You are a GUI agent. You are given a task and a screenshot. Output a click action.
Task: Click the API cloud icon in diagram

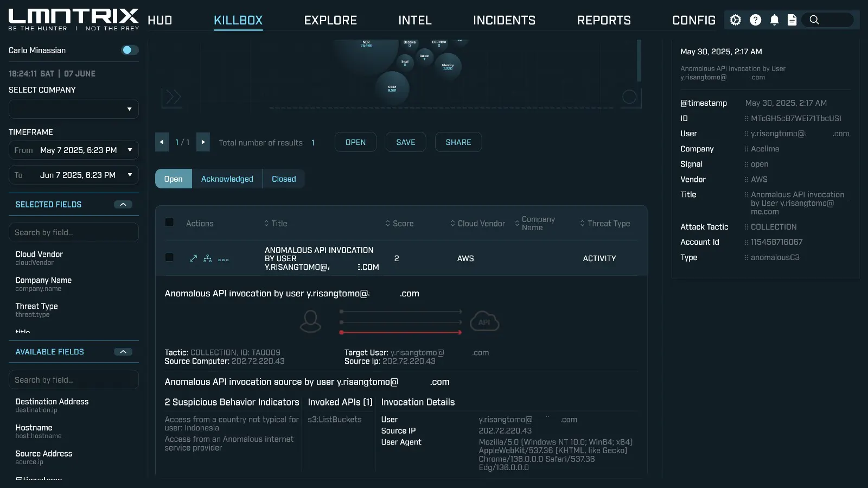click(484, 321)
